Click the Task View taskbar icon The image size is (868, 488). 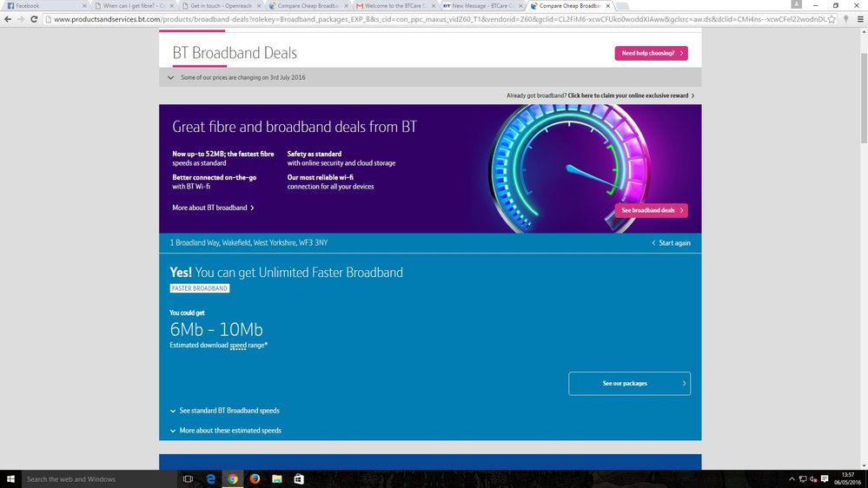point(188,478)
